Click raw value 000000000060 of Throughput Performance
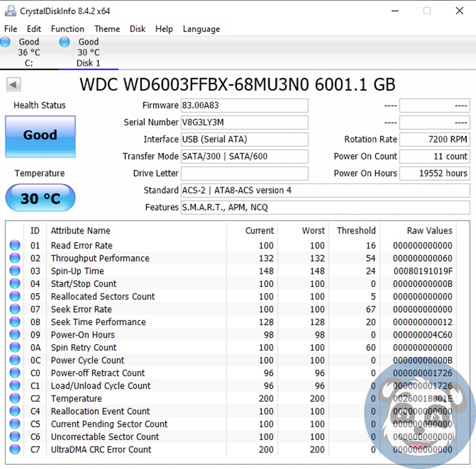 [x=422, y=258]
